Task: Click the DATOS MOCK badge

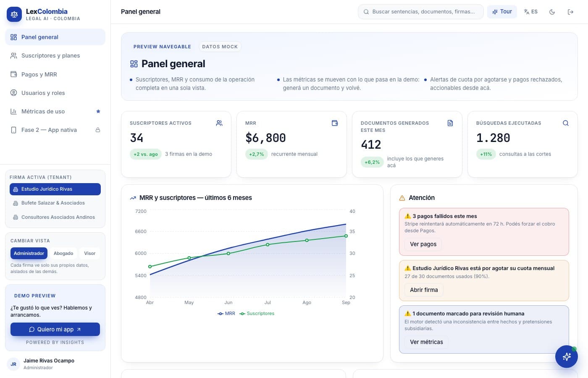Action: tap(220, 47)
